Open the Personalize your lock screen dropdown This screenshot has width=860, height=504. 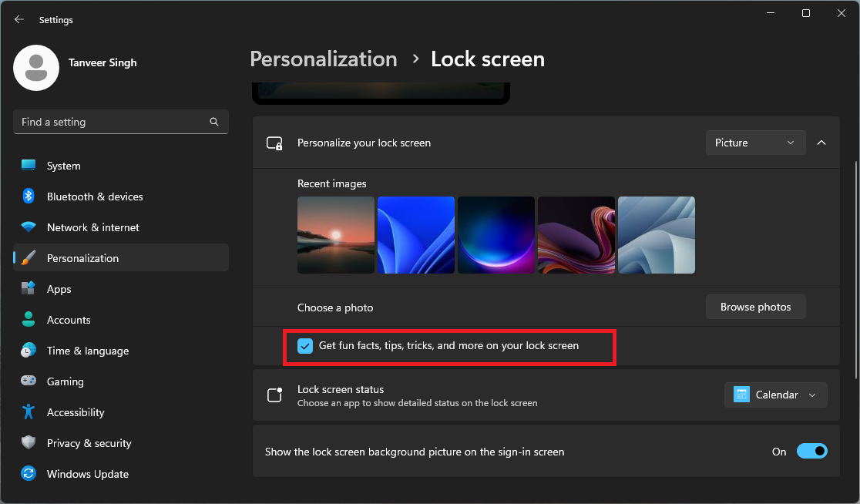tap(755, 143)
